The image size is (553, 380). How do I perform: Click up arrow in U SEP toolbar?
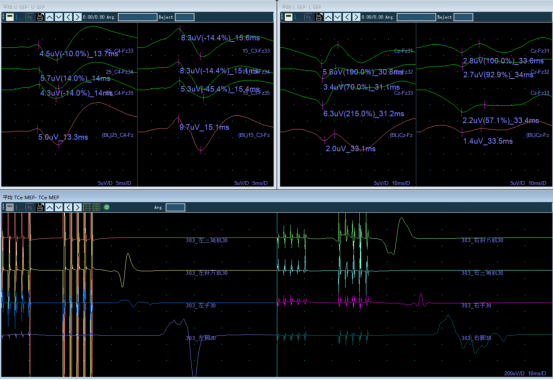pos(49,17)
